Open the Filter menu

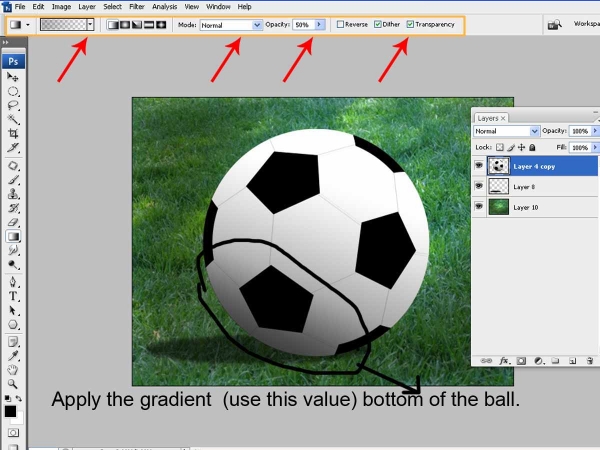137,7
